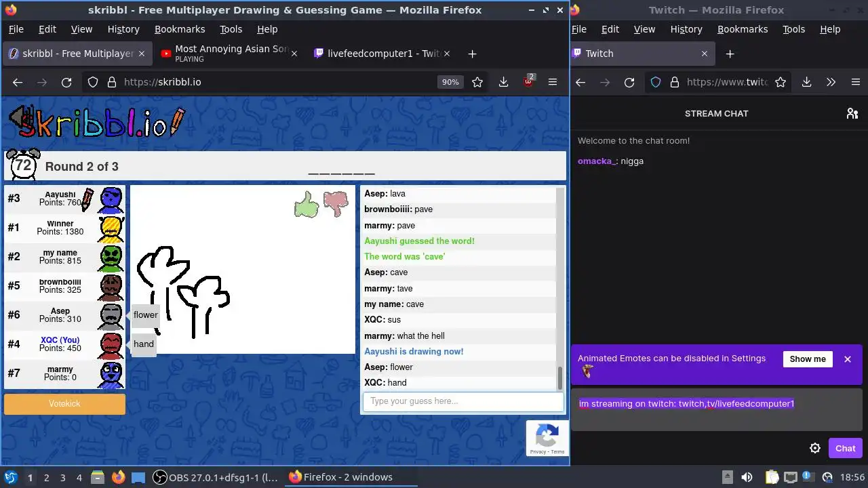Screen dimensions: 868x488
Task: Close the Most Annoying Asian Song tab
Action: (x=294, y=54)
